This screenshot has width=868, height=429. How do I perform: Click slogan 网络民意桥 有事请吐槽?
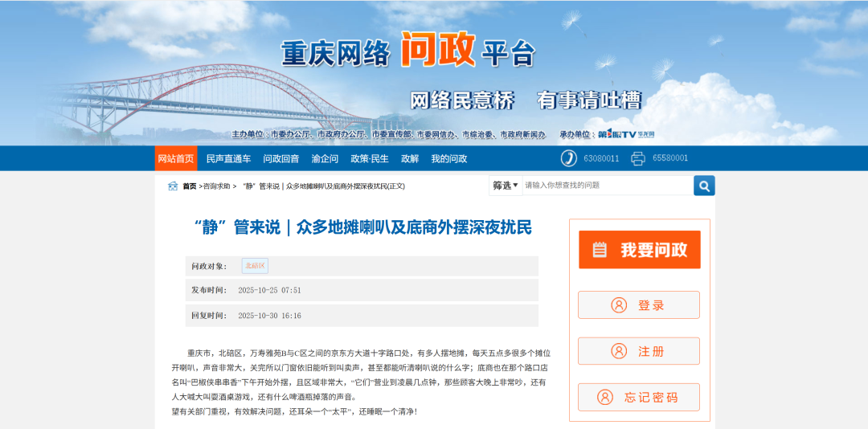(526, 100)
